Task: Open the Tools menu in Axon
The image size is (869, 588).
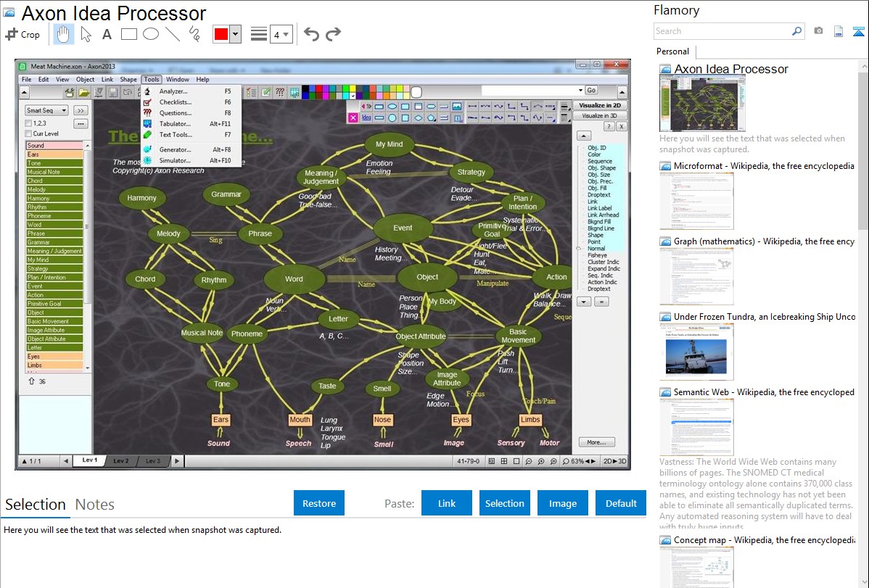Action: [x=152, y=79]
